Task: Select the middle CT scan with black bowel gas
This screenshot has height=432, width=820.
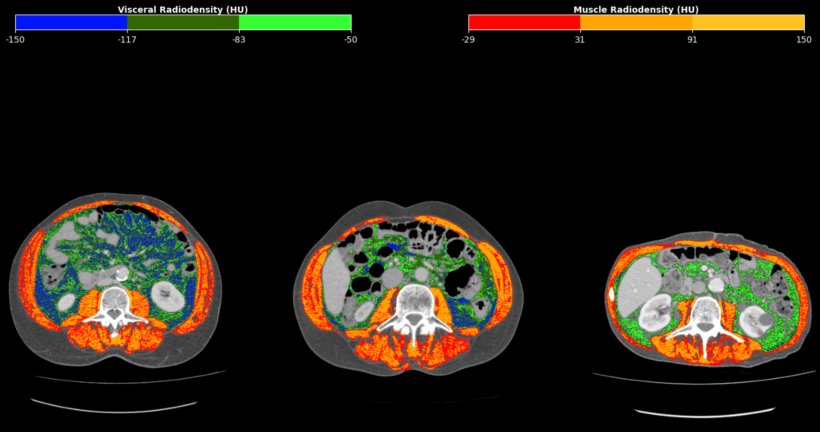Action: pyautogui.click(x=408, y=288)
